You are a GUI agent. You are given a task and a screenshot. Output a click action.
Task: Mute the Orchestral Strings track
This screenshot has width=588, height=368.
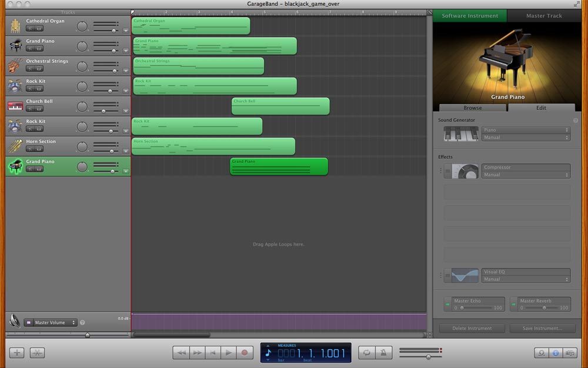tap(31, 69)
